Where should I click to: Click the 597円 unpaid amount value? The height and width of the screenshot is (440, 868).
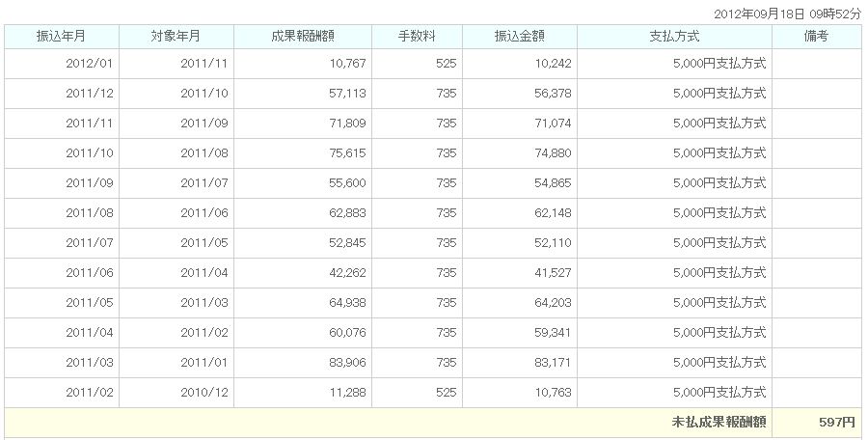tap(837, 423)
